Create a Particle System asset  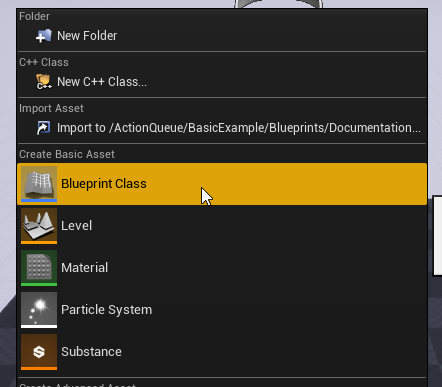[x=222, y=310]
